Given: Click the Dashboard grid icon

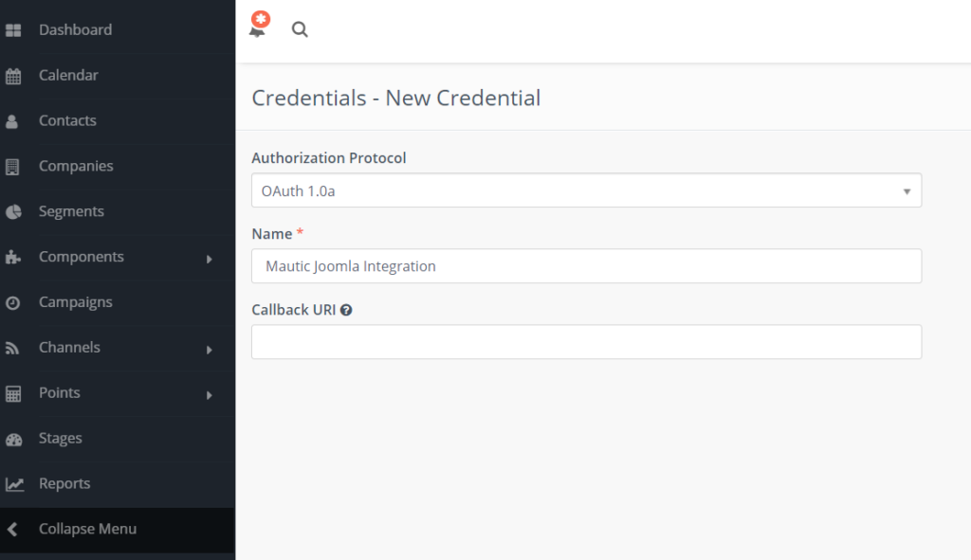Looking at the screenshot, I should (x=13, y=29).
